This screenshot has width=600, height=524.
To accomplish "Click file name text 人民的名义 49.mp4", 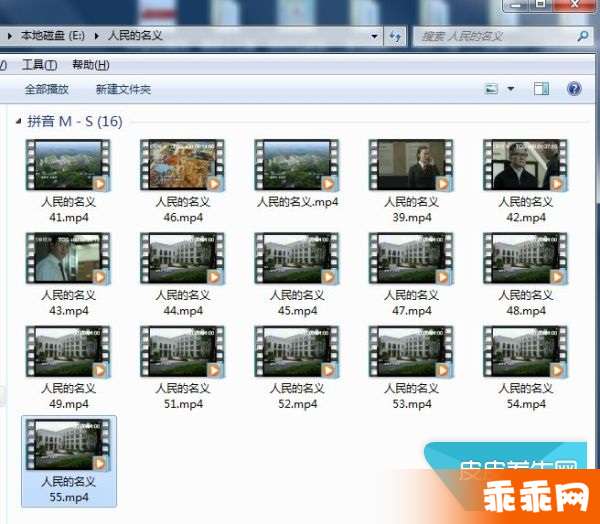I will pyautogui.click(x=68, y=396).
